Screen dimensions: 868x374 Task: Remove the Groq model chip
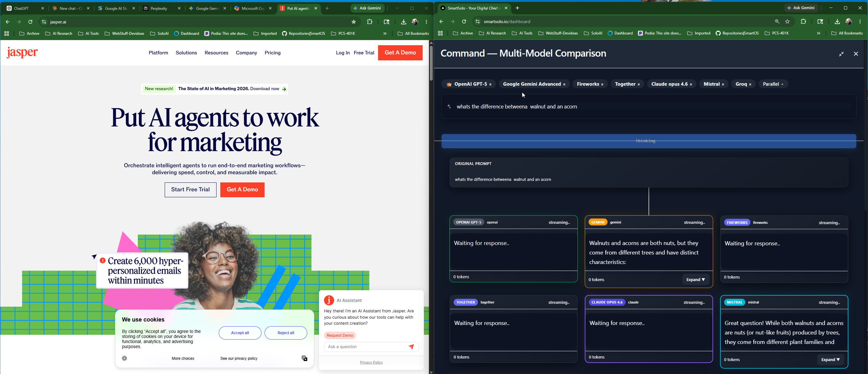pyautogui.click(x=750, y=84)
